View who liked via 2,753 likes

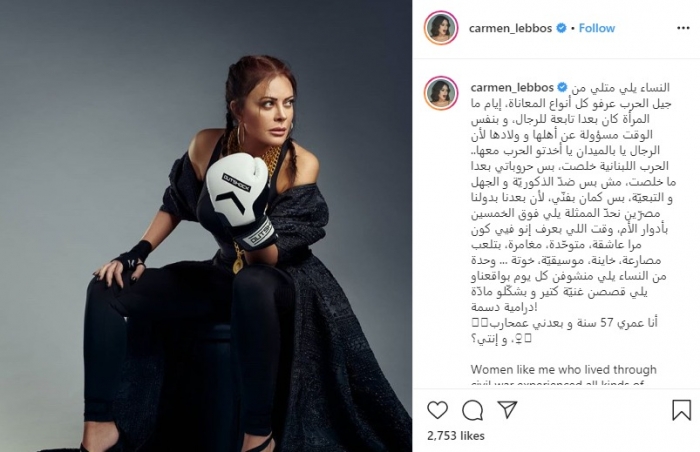tap(456, 436)
